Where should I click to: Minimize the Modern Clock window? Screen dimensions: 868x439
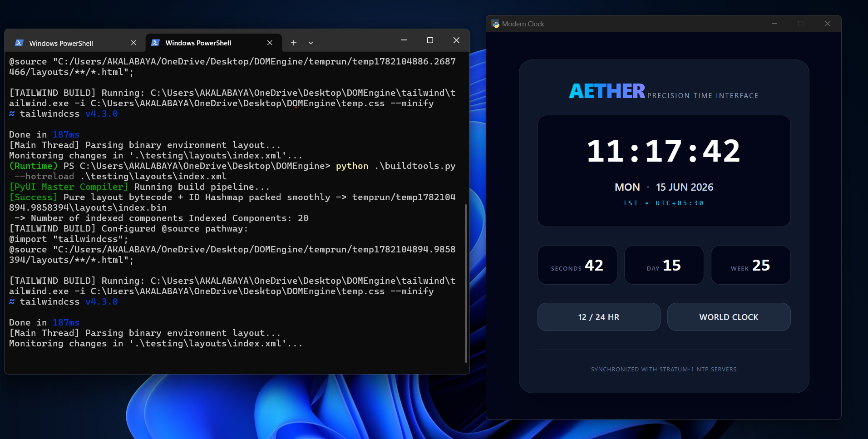[774, 24]
